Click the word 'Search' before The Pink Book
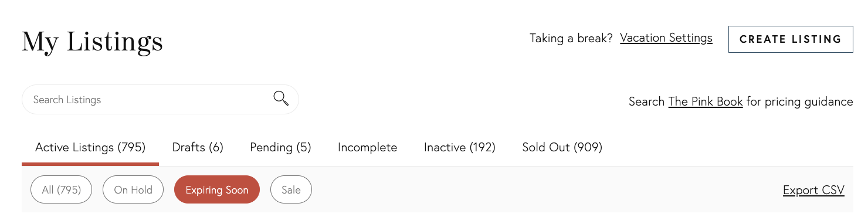This screenshot has width=868, height=217. (647, 101)
